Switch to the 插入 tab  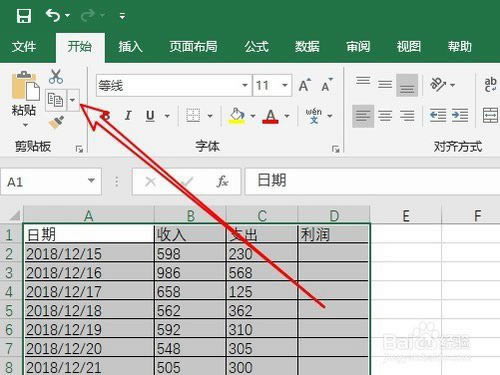[x=130, y=47]
